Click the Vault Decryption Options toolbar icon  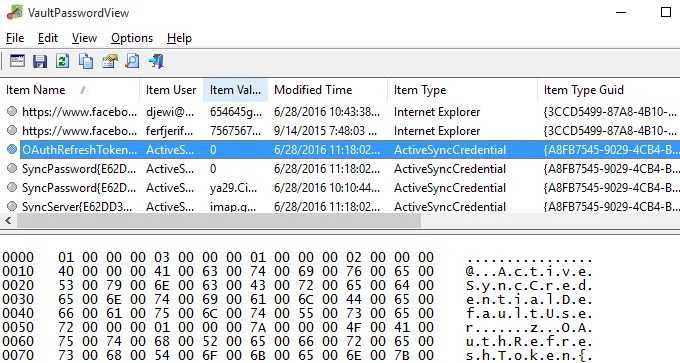[x=17, y=61]
